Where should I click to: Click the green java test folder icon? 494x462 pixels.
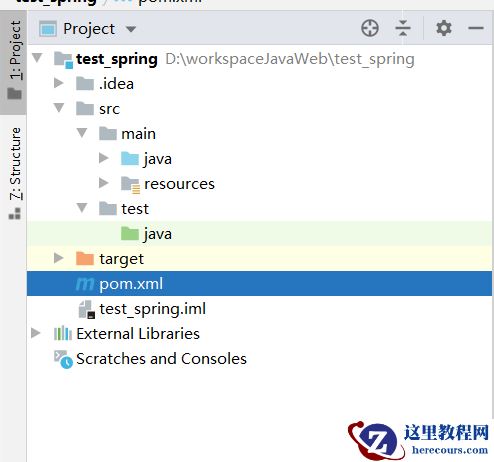(130, 233)
